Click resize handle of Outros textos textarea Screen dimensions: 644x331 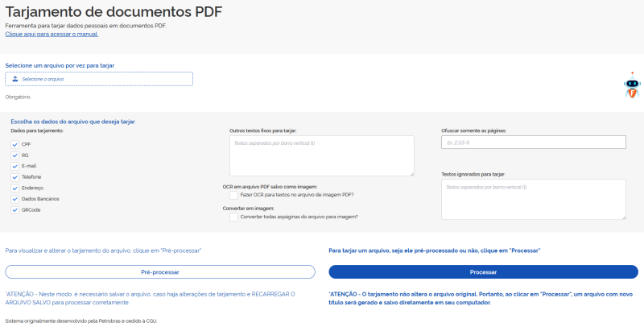coord(411,173)
